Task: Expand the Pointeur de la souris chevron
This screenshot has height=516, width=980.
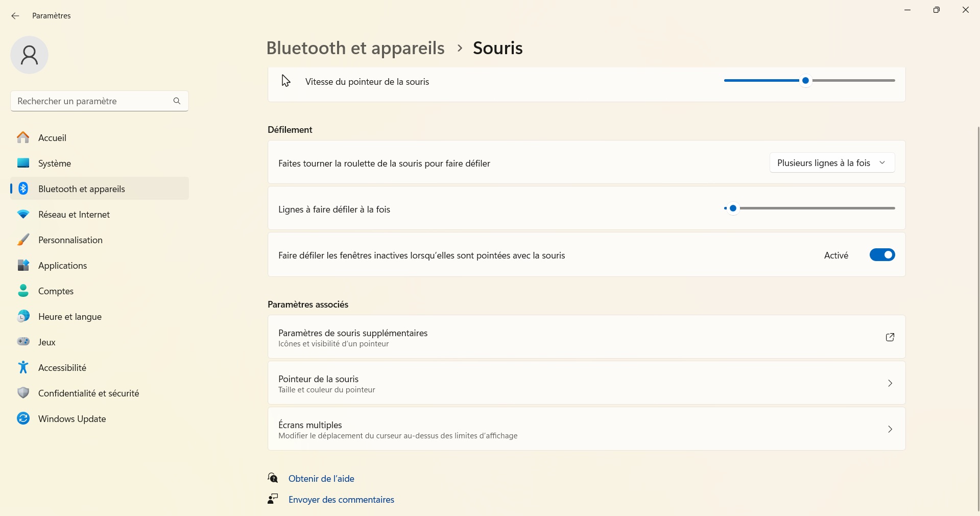Action: 890,383
